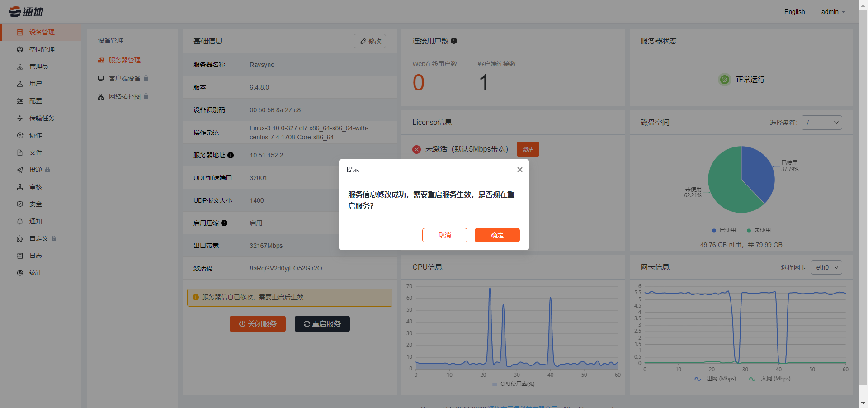The height and width of the screenshot is (408, 868).
Task: Open the 统计 section
Action: pyautogui.click(x=35, y=273)
